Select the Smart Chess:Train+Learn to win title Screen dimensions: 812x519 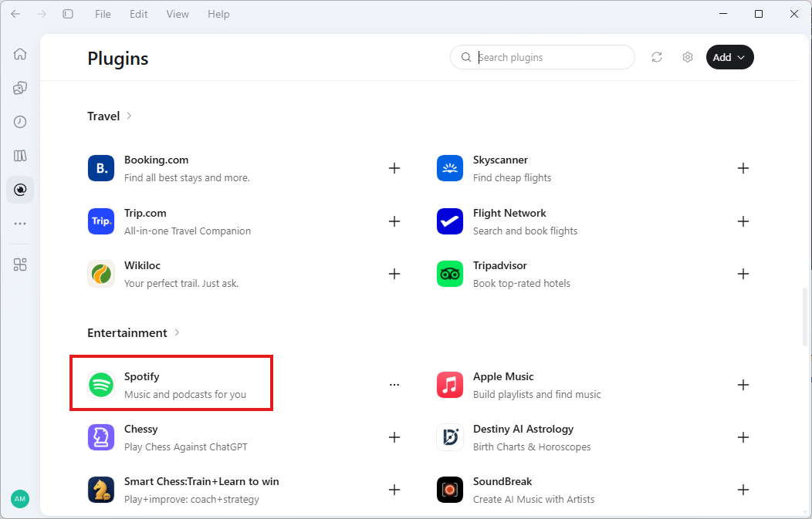tap(201, 481)
